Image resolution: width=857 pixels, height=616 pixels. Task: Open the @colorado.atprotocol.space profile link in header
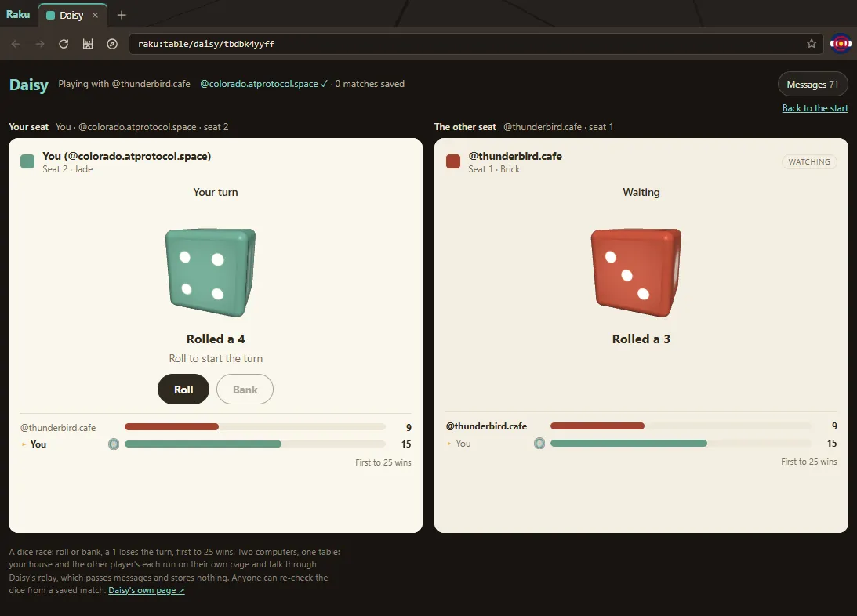pos(264,84)
